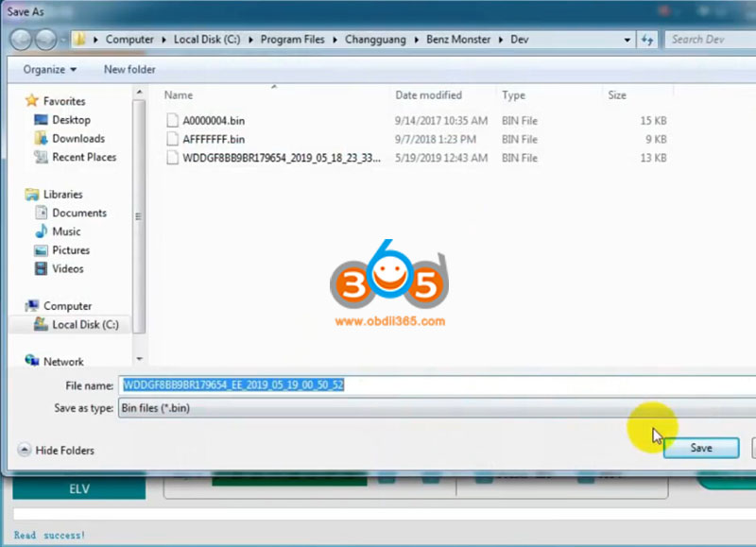Image resolution: width=756 pixels, height=547 pixels.
Task: Navigate to Benz Monster via breadcrumb
Action: [x=458, y=39]
